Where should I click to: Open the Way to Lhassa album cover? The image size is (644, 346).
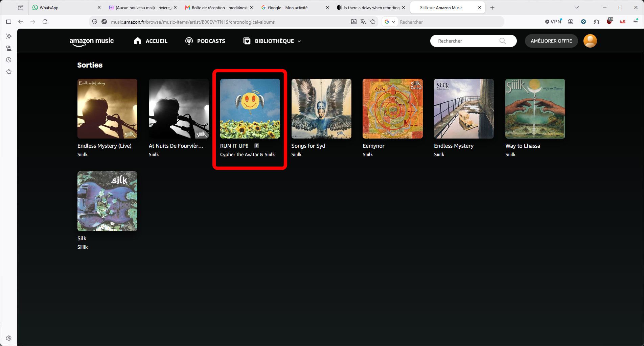click(x=535, y=108)
